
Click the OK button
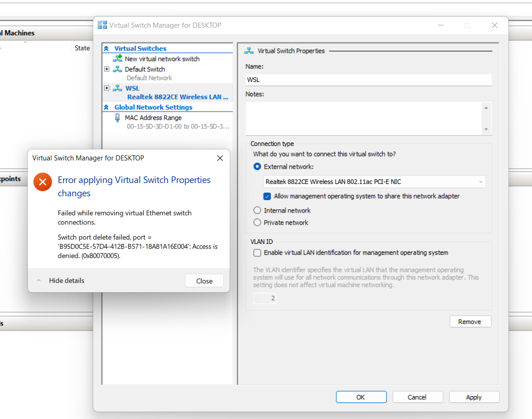361,397
